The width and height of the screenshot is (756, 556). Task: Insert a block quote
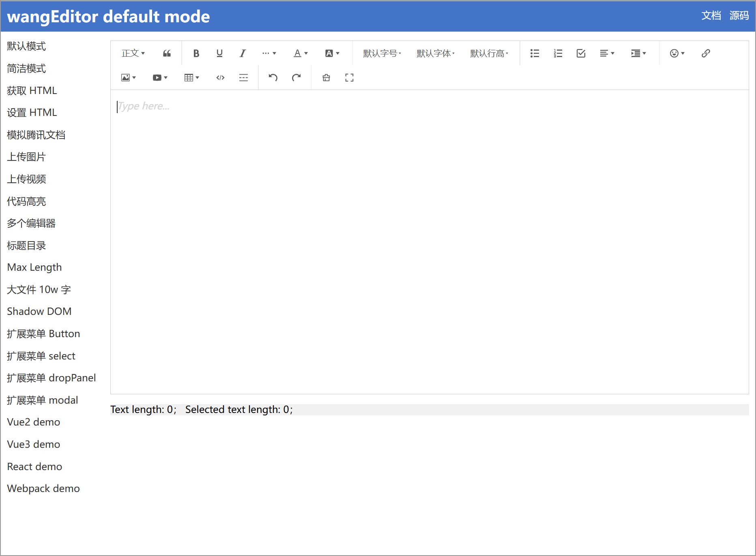point(167,53)
